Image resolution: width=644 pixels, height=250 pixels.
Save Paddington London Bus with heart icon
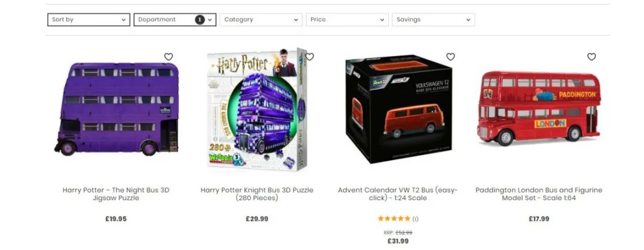[592, 57]
